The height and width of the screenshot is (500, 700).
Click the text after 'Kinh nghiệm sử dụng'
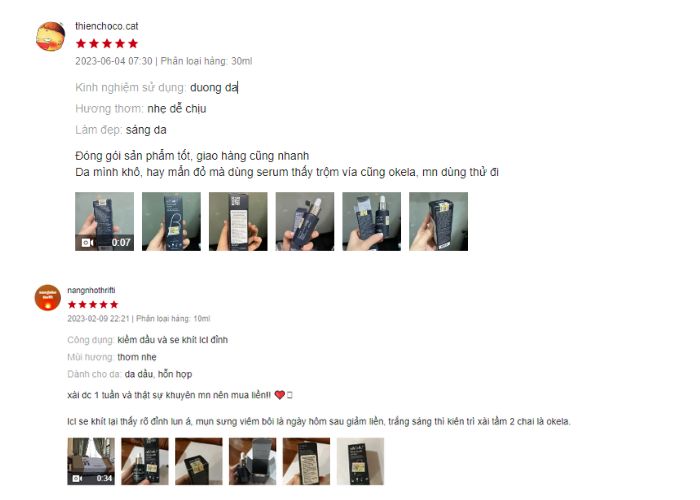(214, 88)
